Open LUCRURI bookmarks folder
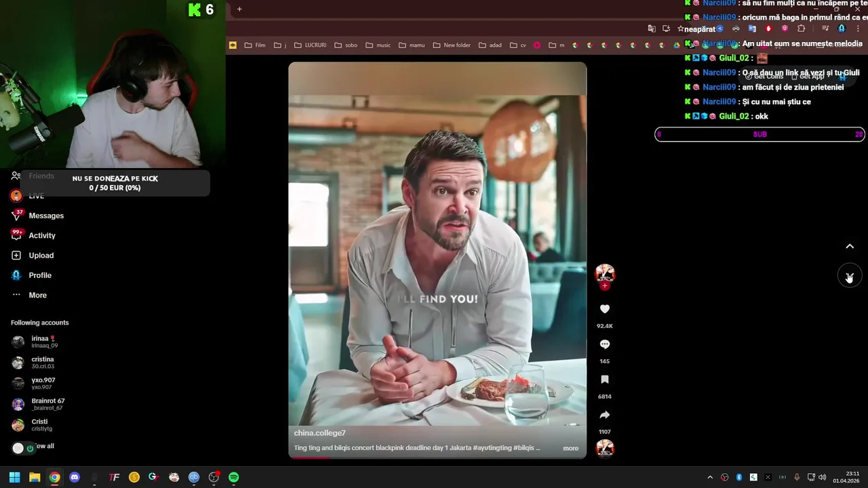The height and width of the screenshot is (488, 868). point(310,45)
